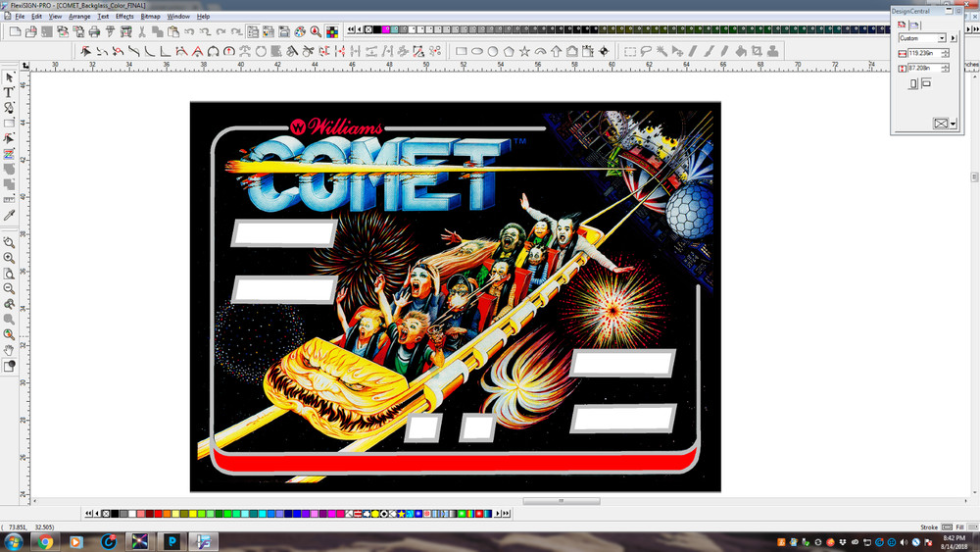Toggle Fill/Stroke editor at toolbox bottom

click(9, 367)
